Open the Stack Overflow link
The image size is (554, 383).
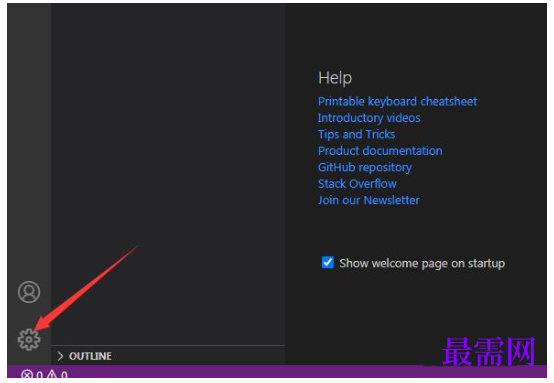[357, 184]
